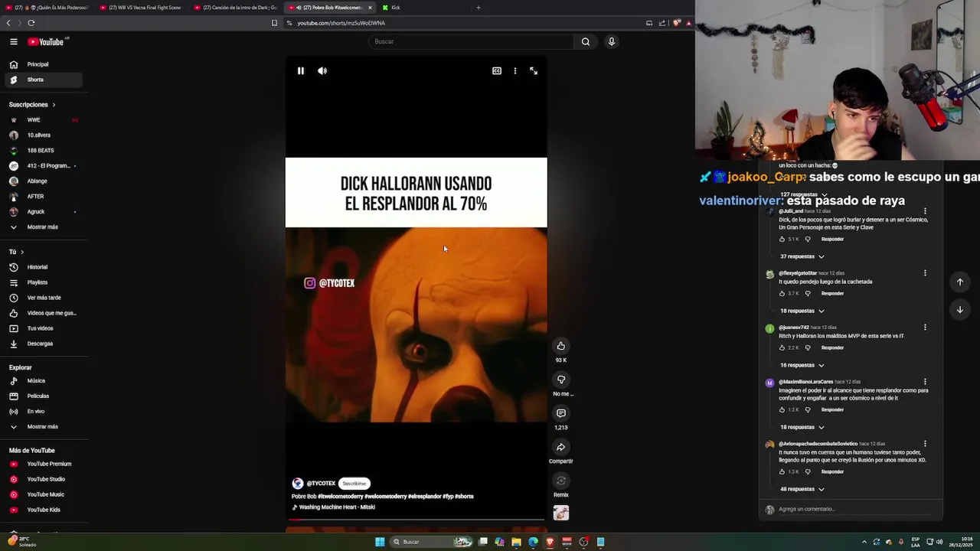980x551 pixels.
Task: Subscribe to @TYCOTEX with Suscribirse
Action: pos(354,484)
